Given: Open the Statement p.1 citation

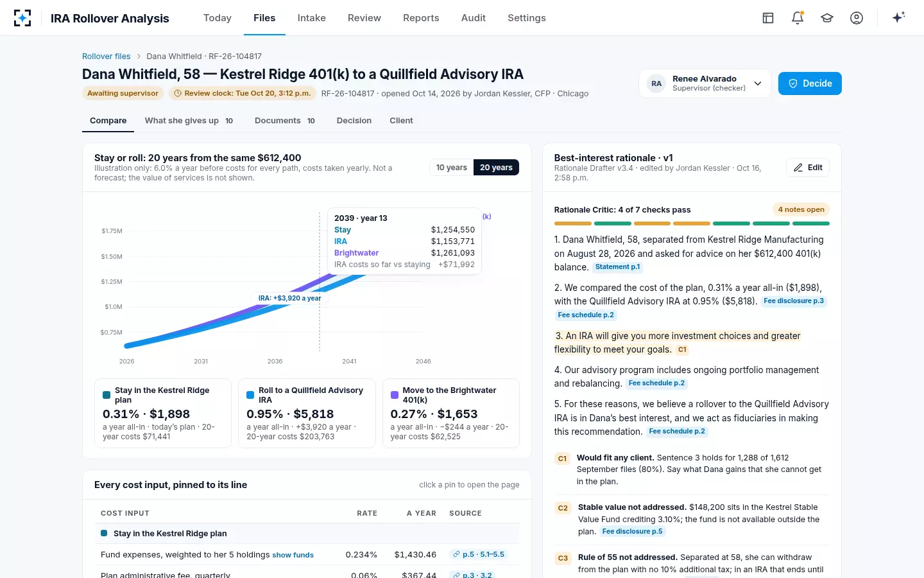Looking at the screenshot, I should pyautogui.click(x=617, y=267).
